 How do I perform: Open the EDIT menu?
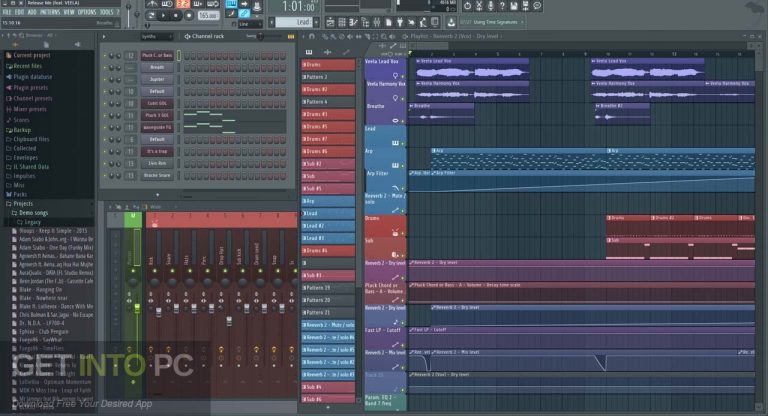pos(20,12)
